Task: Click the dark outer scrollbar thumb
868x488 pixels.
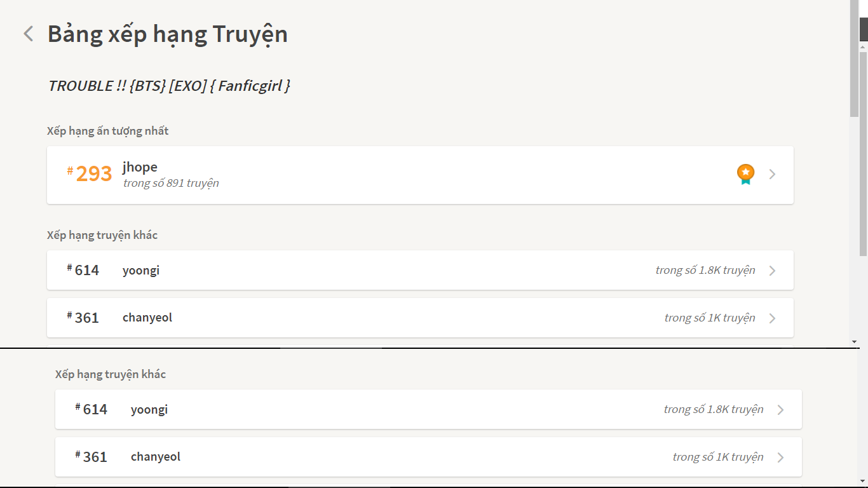Action: 864,29
